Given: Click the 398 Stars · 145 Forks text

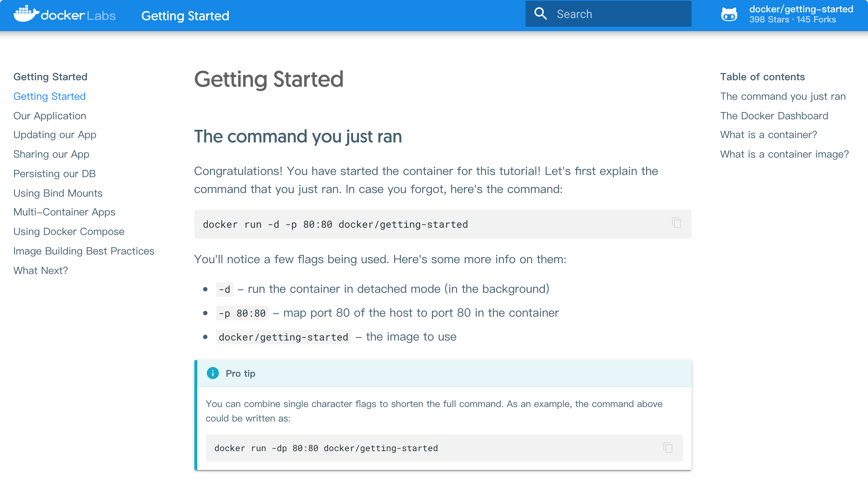Looking at the screenshot, I should coord(793,20).
